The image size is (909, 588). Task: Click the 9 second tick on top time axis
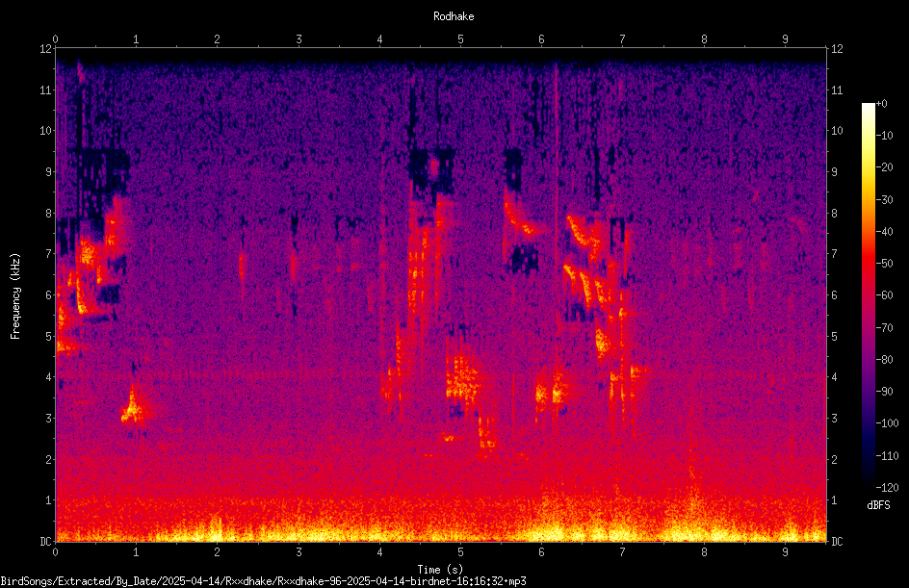pos(785,39)
